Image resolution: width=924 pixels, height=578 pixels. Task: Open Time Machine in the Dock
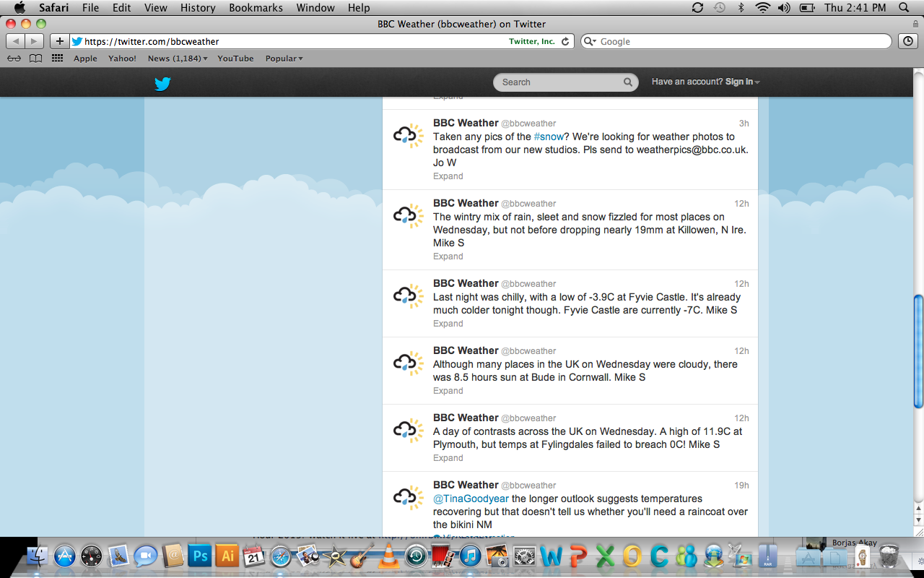[x=416, y=556]
